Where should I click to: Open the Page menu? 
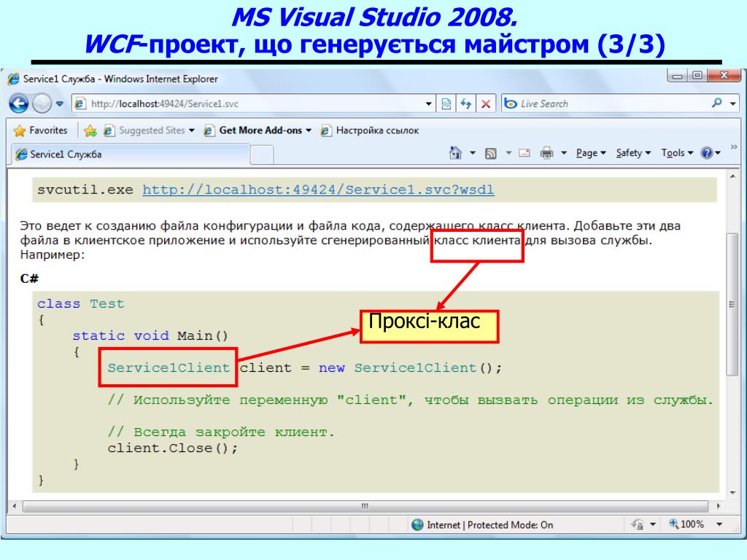click(x=591, y=153)
